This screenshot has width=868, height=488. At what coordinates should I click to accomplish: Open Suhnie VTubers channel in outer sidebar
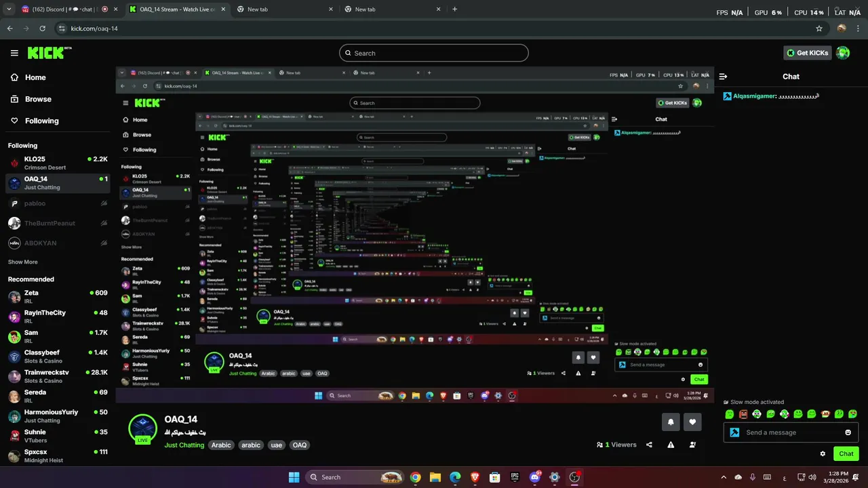pos(58,436)
